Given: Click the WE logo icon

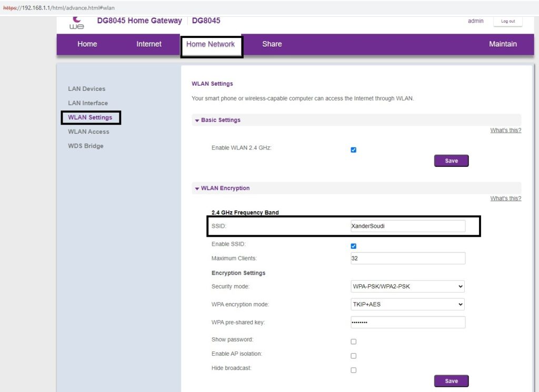Looking at the screenshot, I should 77,23.
